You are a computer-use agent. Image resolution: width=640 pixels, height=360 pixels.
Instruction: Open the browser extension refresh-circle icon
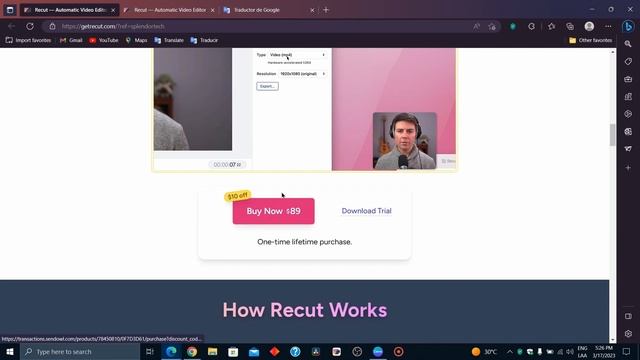[531, 27]
